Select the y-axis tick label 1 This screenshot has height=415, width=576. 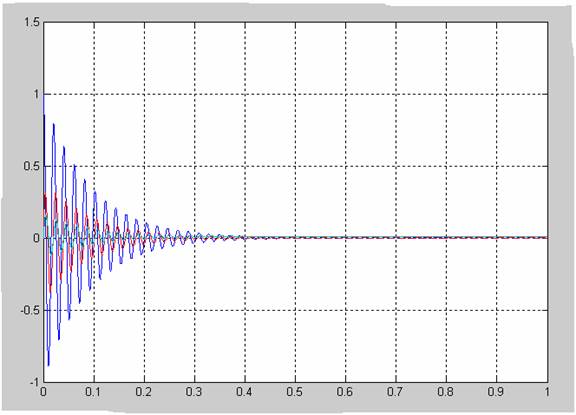point(36,94)
